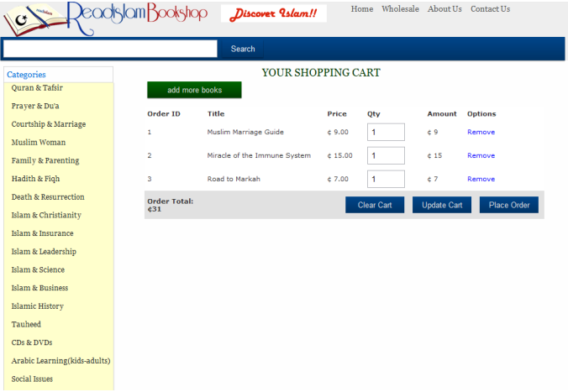Open Death & Resurrection category
This screenshot has width=568, height=392.
[x=48, y=197]
